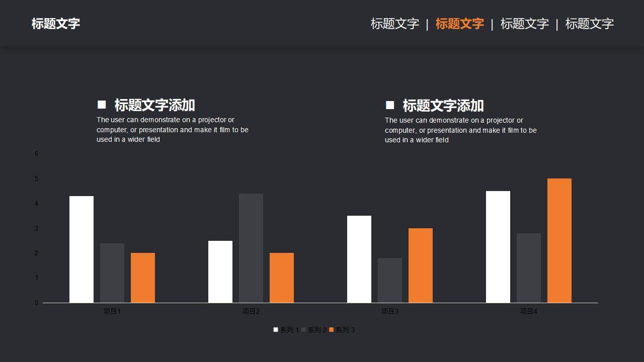
Task: Select the orange 系列 3 bar for 项目2
Action: 282,278
